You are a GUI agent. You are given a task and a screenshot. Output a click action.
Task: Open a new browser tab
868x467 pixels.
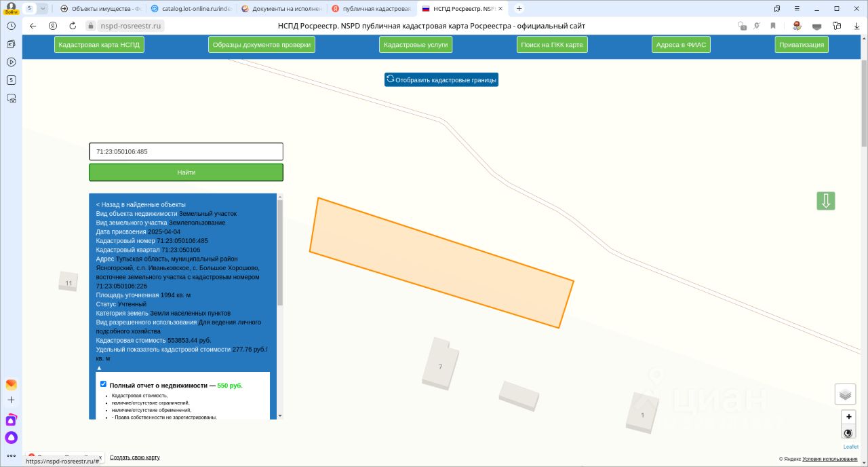(x=519, y=8)
